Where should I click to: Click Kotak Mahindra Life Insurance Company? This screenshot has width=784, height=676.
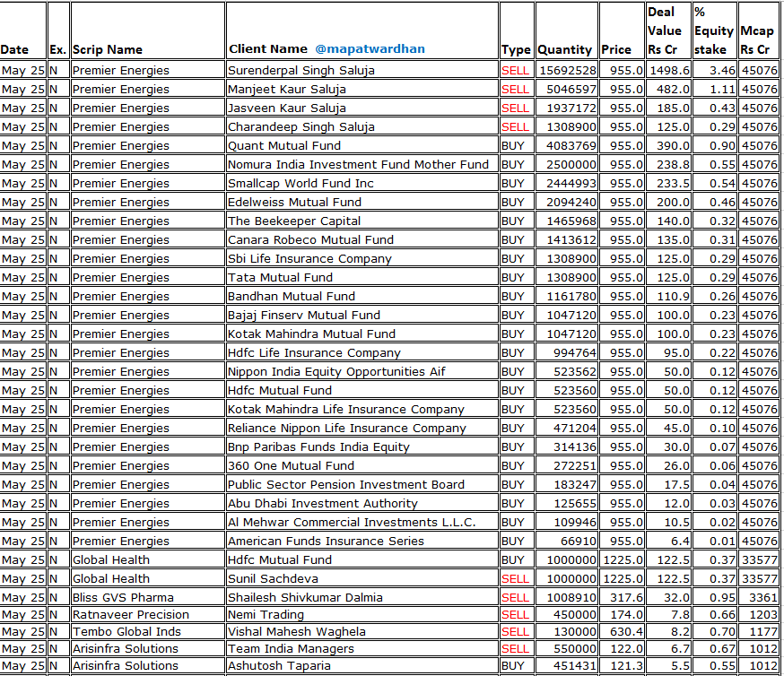point(362,409)
